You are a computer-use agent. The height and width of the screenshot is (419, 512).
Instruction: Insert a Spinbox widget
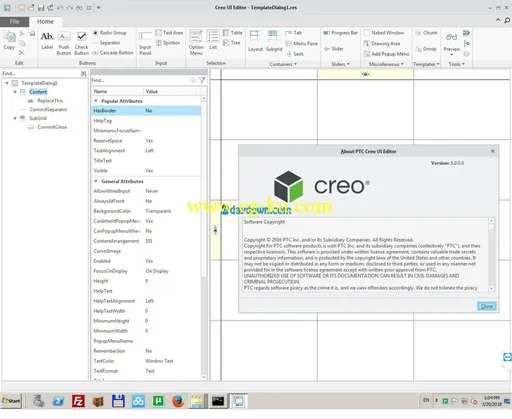168,43
